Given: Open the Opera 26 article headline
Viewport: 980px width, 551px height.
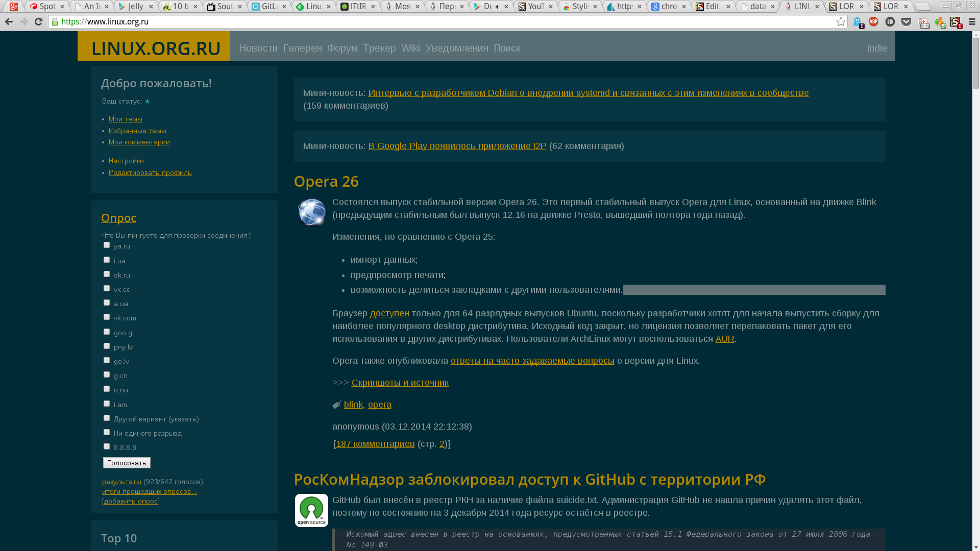Looking at the screenshot, I should tap(326, 181).
